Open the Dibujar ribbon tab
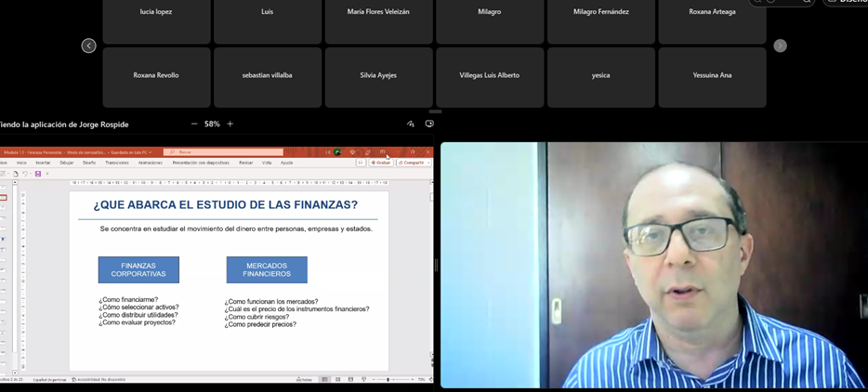Image resolution: width=868 pixels, height=392 pixels. pyautogui.click(x=66, y=163)
